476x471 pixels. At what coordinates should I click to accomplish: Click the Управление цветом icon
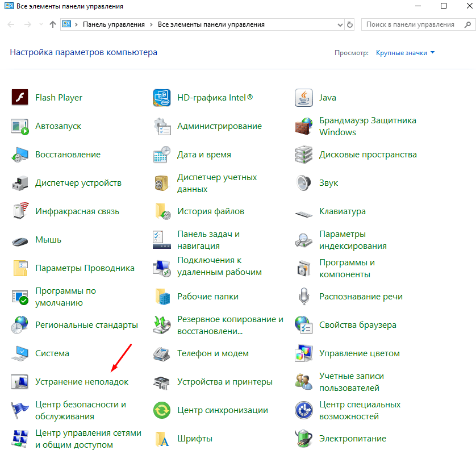[303, 353]
